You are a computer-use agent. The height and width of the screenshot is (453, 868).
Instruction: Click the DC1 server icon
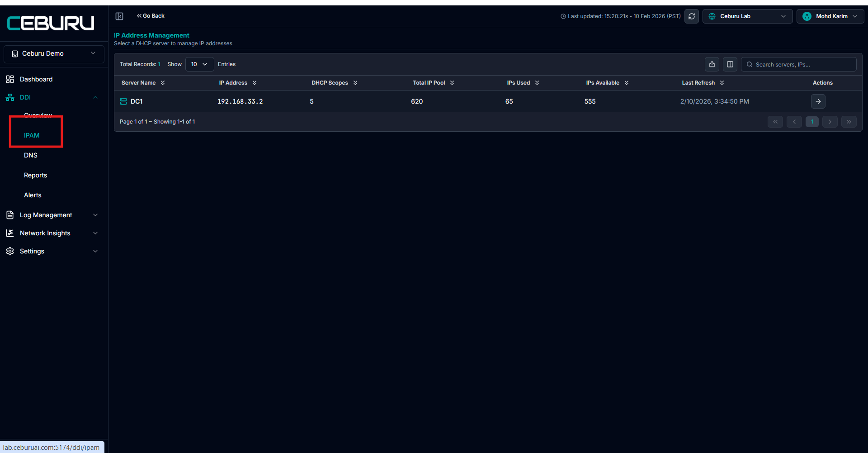(123, 101)
